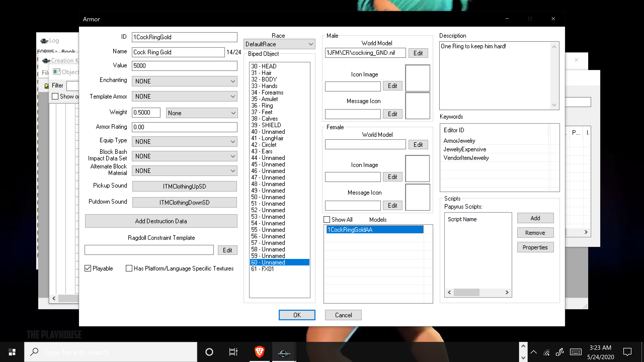Edit the Male Message Icon
The height and width of the screenshot is (362, 644).
click(392, 114)
